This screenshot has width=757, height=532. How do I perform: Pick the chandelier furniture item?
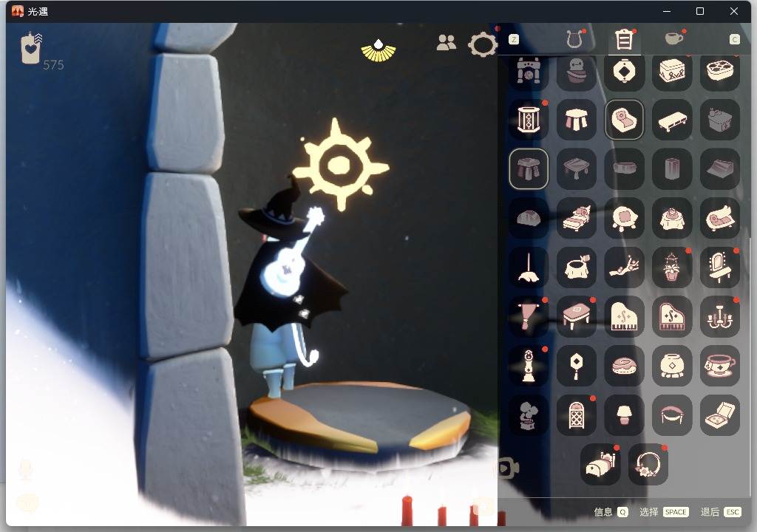[719, 316]
